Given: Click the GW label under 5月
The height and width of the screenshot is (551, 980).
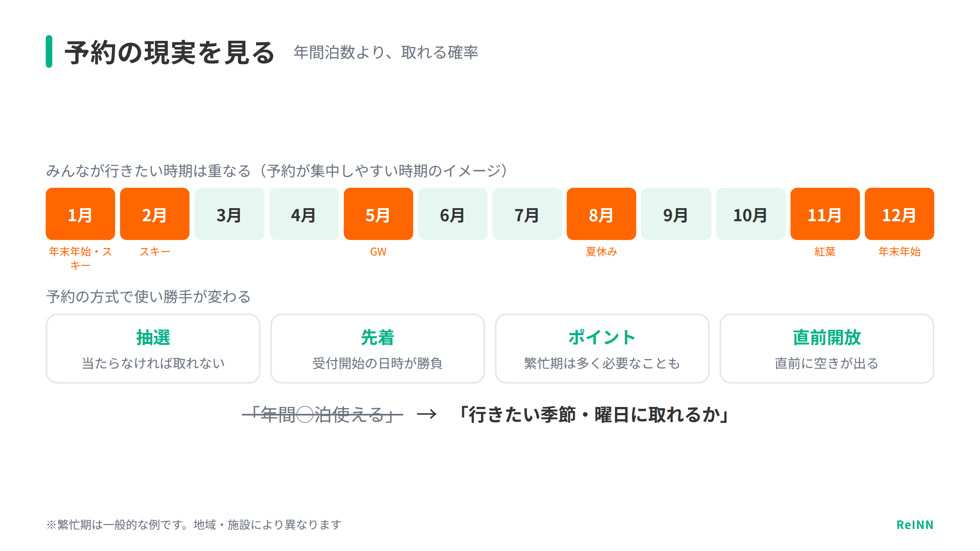Looking at the screenshot, I should click(x=378, y=252).
